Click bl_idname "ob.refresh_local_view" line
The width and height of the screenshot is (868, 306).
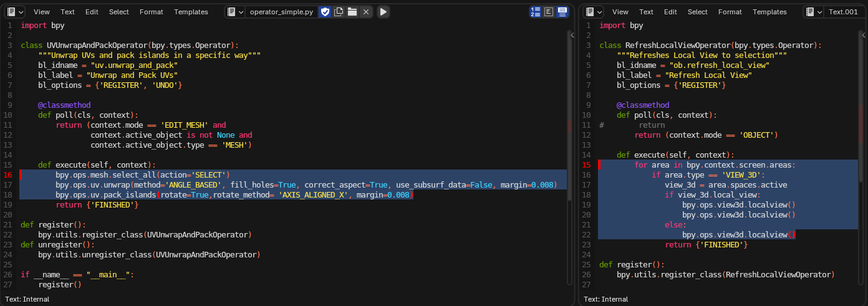[x=693, y=65]
